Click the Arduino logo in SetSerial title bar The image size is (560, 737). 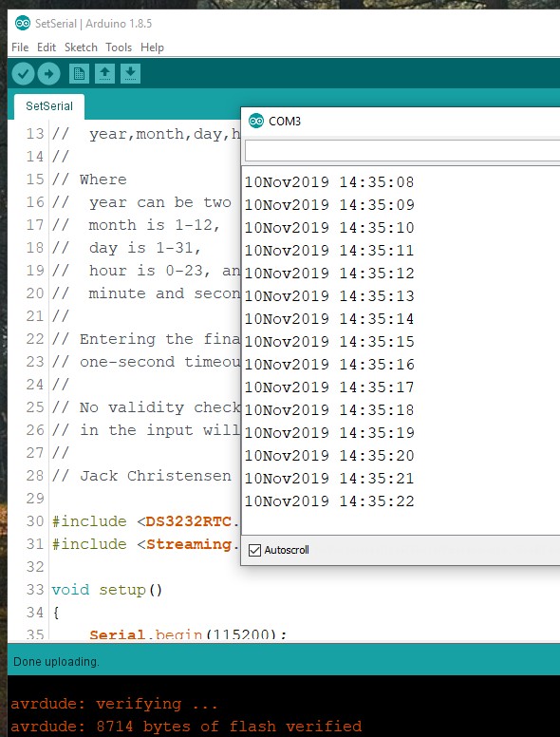[x=23, y=23]
